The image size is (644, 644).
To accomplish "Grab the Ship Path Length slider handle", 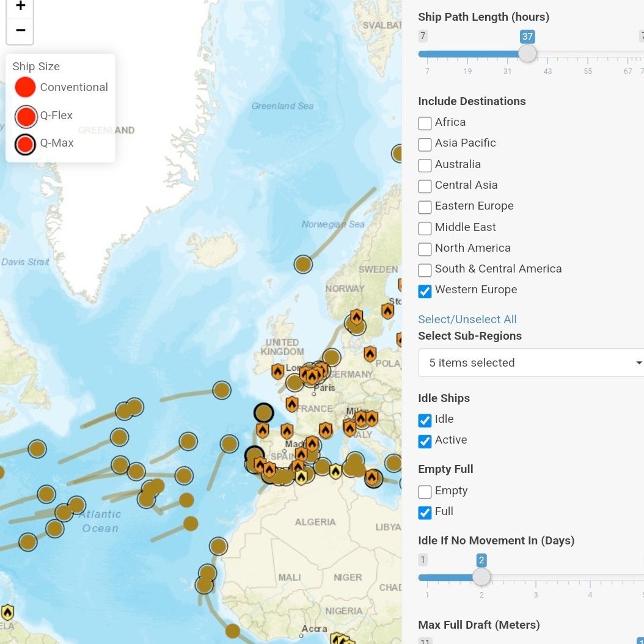I will (x=527, y=53).
